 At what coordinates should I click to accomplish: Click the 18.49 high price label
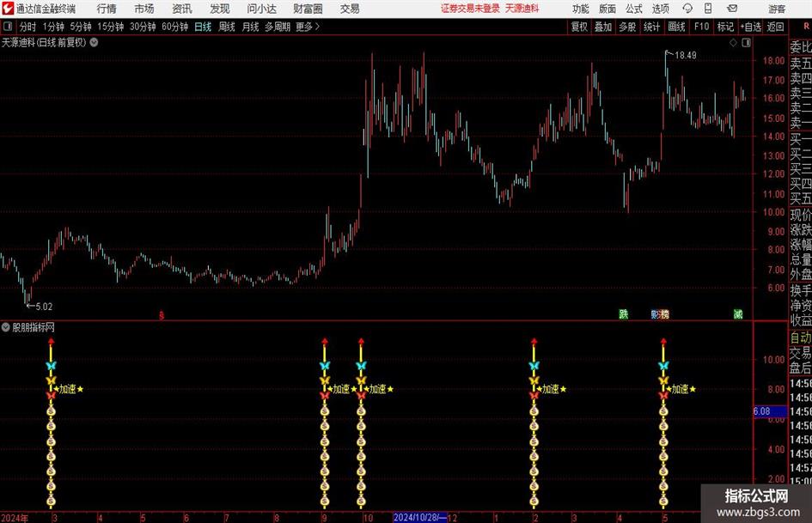[686, 56]
